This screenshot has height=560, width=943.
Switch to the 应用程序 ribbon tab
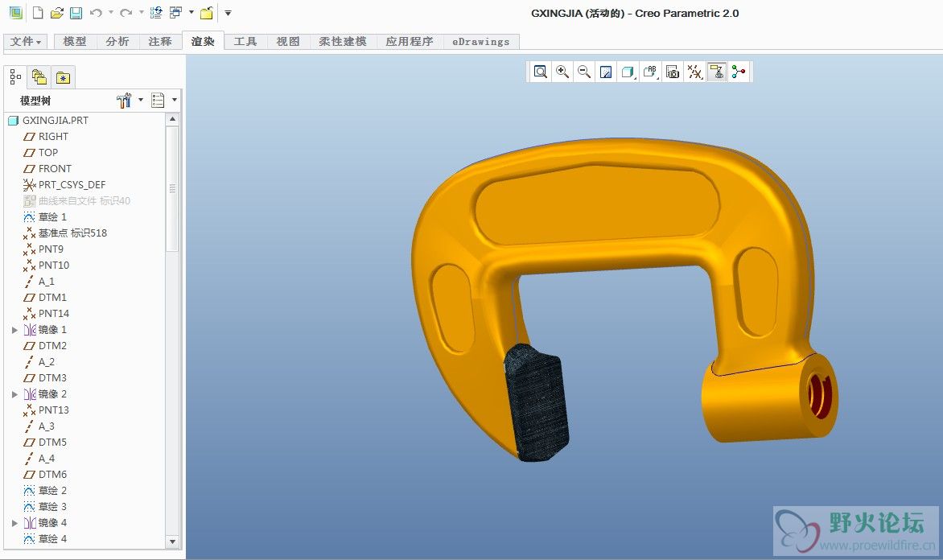click(410, 42)
